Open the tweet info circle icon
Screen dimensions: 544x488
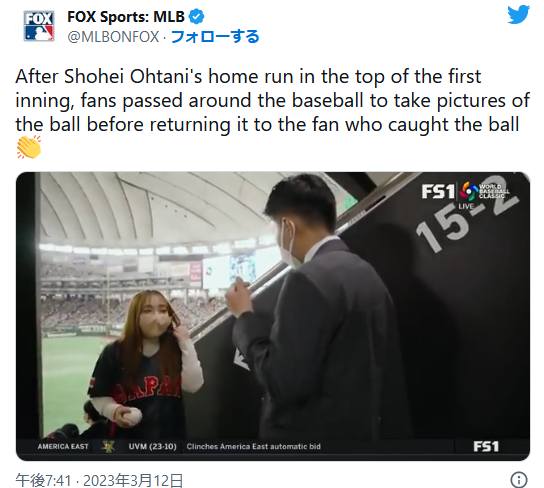pos(519,480)
